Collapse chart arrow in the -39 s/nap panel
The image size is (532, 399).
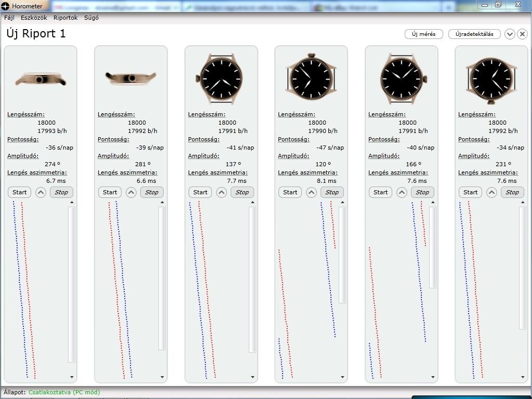tap(131, 192)
